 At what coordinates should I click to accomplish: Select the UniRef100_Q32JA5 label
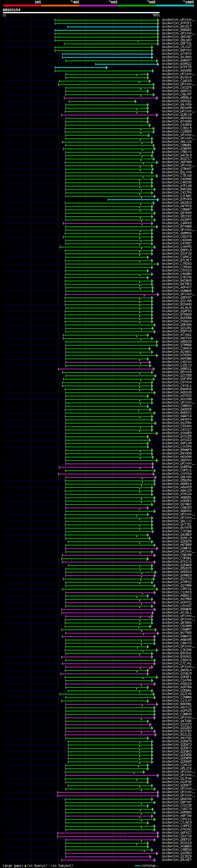(x=177, y=301)
